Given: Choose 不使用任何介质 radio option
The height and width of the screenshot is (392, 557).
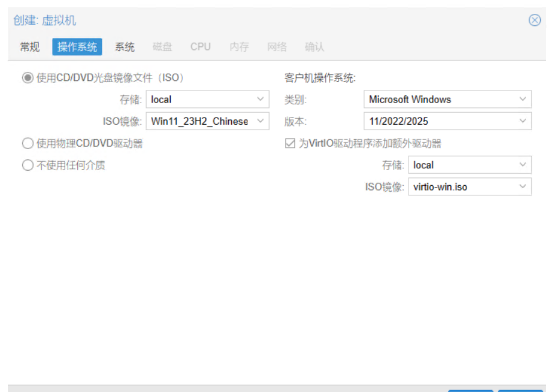Looking at the screenshot, I should coord(28,165).
